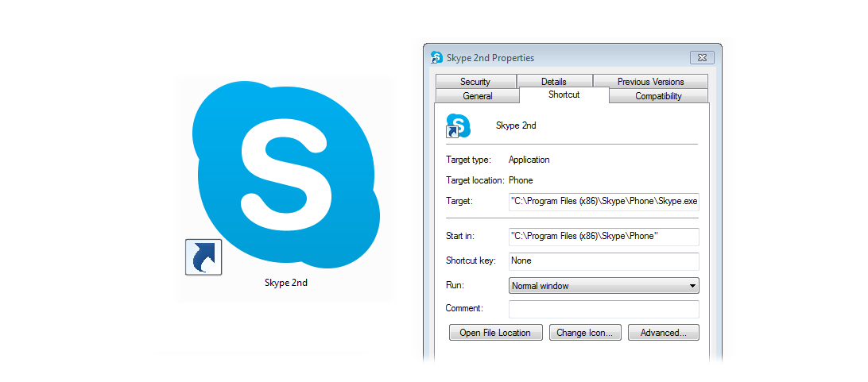Click the 'Phone' target location value
868x382 pixels.
tap(521, 180)
